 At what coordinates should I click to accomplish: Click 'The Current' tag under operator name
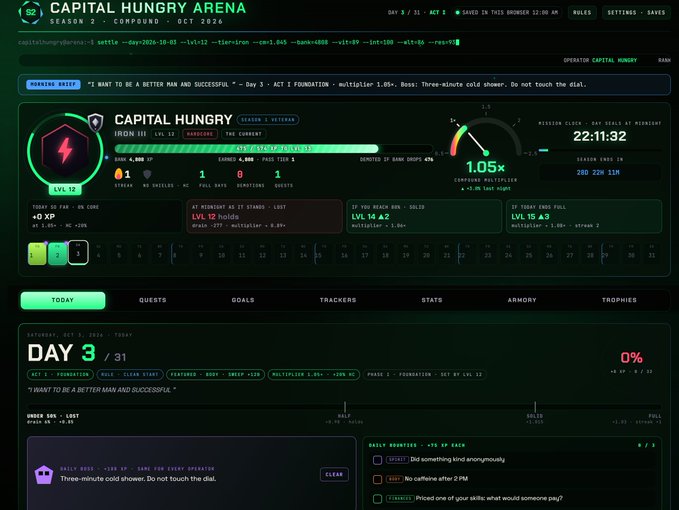coord(243,134)
